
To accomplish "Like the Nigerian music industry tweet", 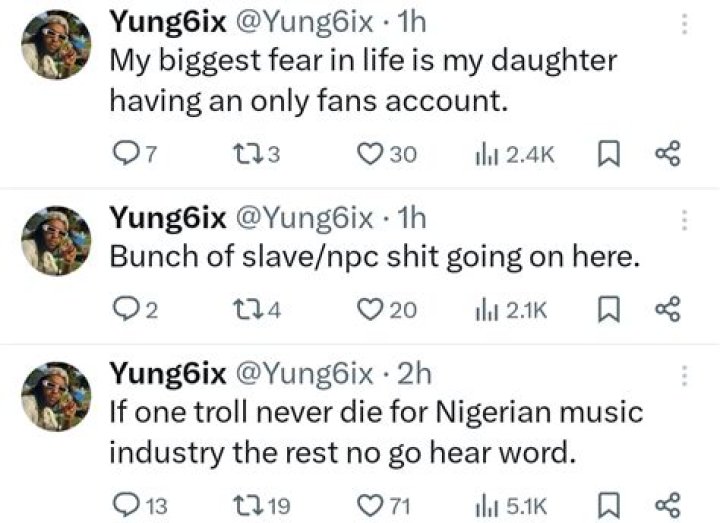I will click(x=371, y=503).
